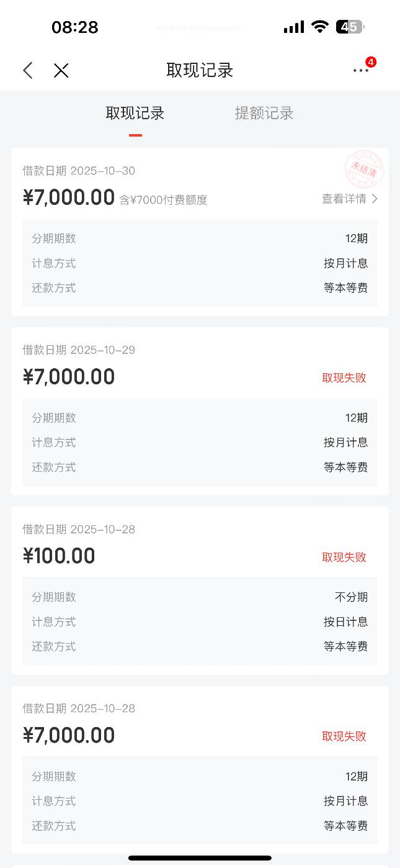Image resolution: width=400 pixels, height=868 pixels.
Task: Tap the 未结清 red stamp icon
Action: [364, 170]
